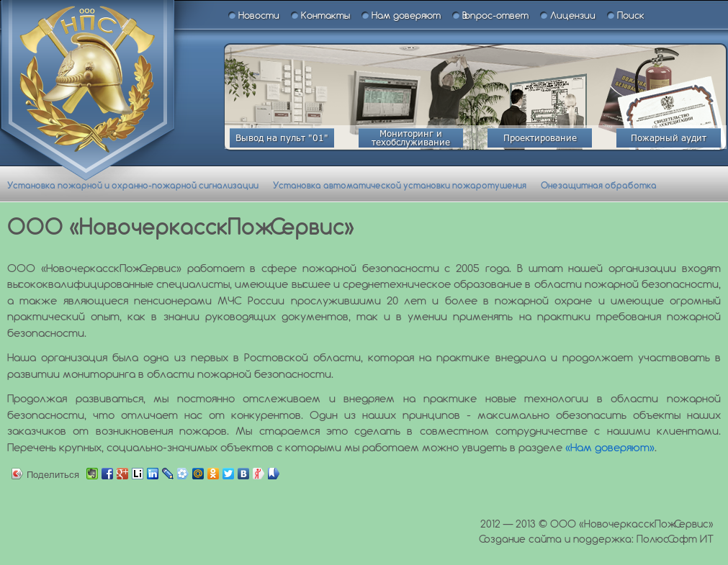Share on VKontakte icon
This screenshot has height=565, width=728.
pyautogui.click(x=243, y=474)
